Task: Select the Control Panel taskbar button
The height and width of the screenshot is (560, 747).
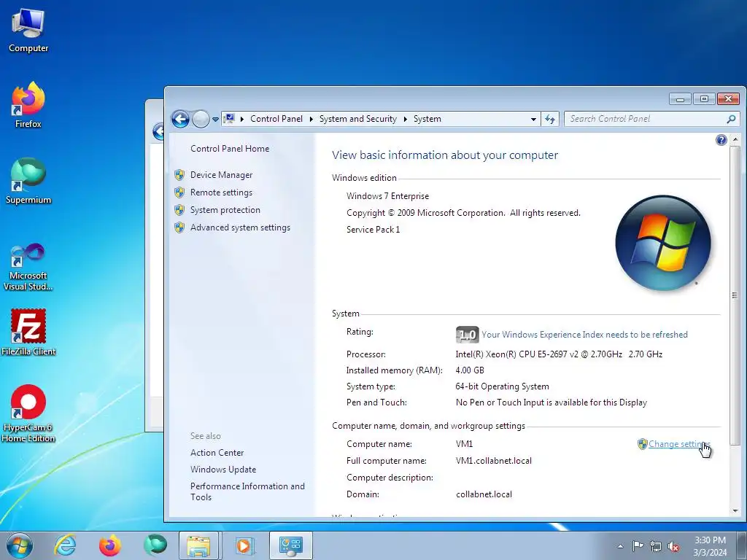Action: [290, 545]
